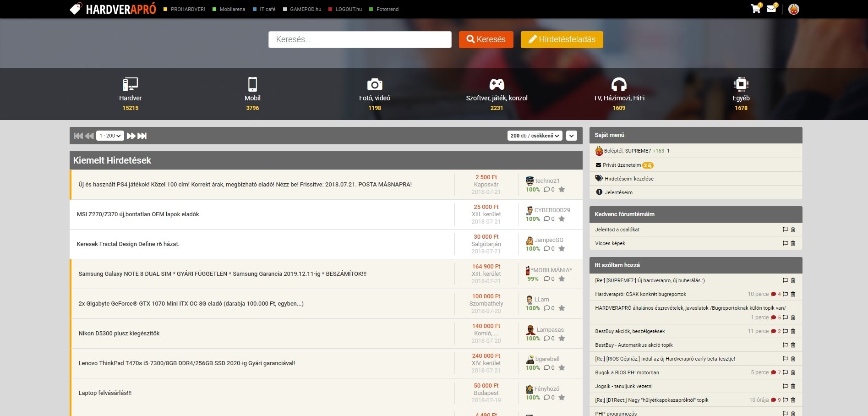Toggle favorite star on *MOBILMÁNIA* listing
Viewport: 868px width, 416px height.
point(562,279)
